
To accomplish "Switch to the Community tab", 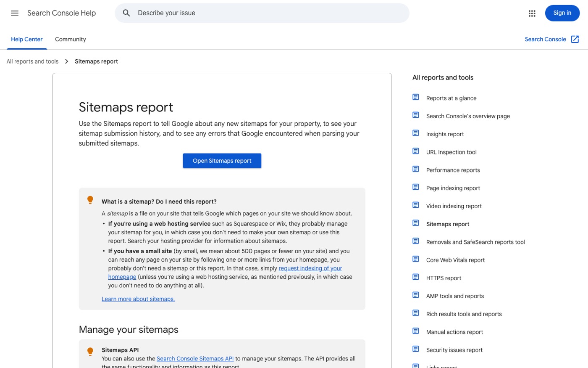I will pos(71,40).
